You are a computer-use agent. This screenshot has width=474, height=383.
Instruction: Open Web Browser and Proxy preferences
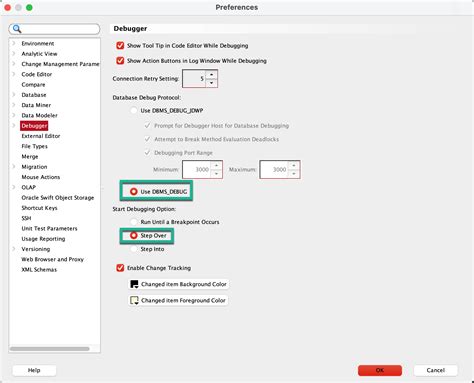point(52,259)
